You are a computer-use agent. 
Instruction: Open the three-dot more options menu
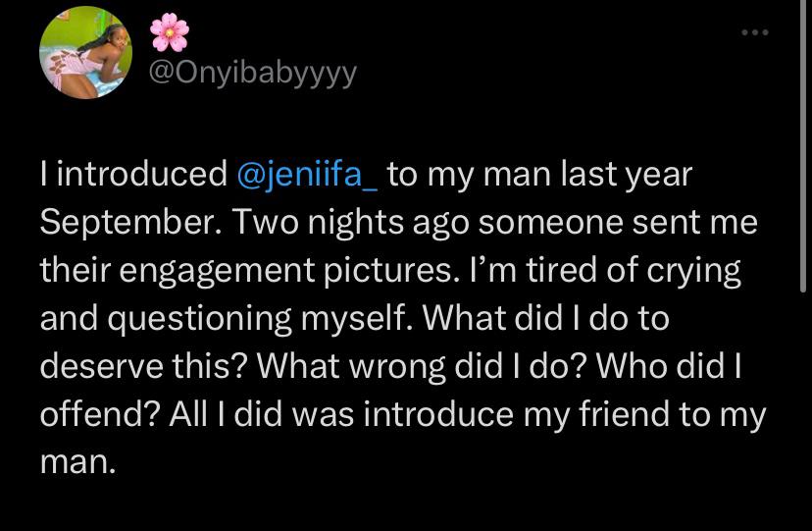pyautogui.click(x=754, y=32)
